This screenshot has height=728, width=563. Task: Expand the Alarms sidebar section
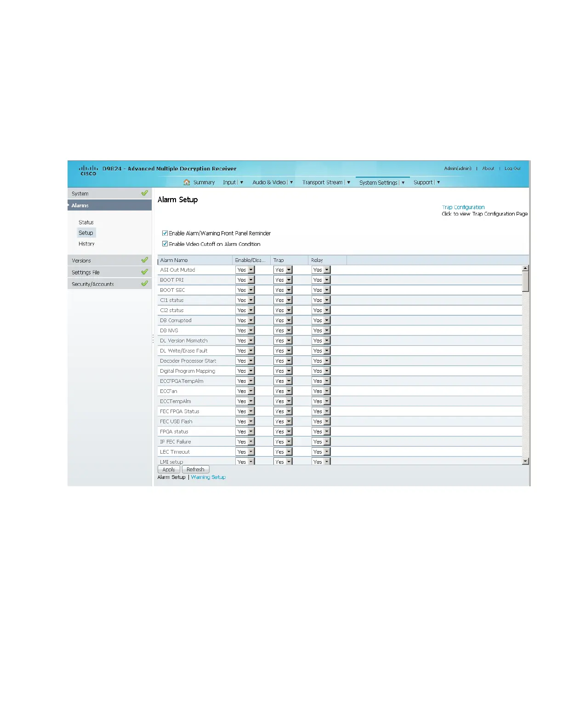[109, 205]
